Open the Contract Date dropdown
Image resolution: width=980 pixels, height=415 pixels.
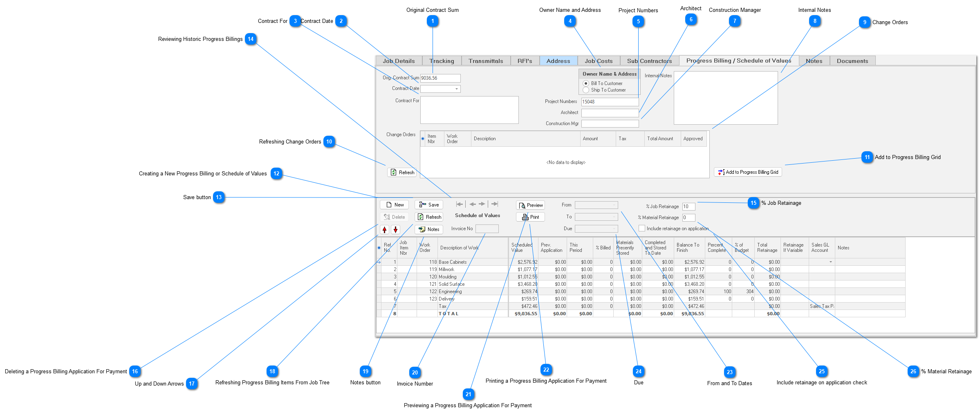click(456, 89)
